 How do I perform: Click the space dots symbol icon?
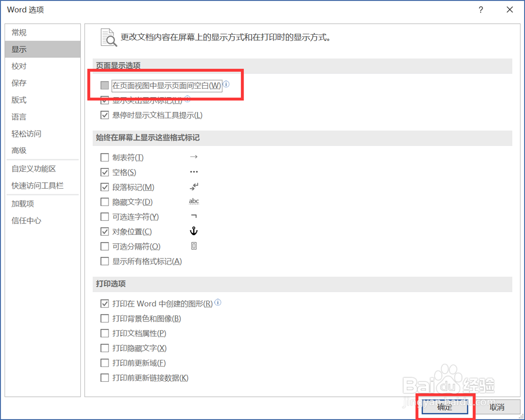coord(194,172)
